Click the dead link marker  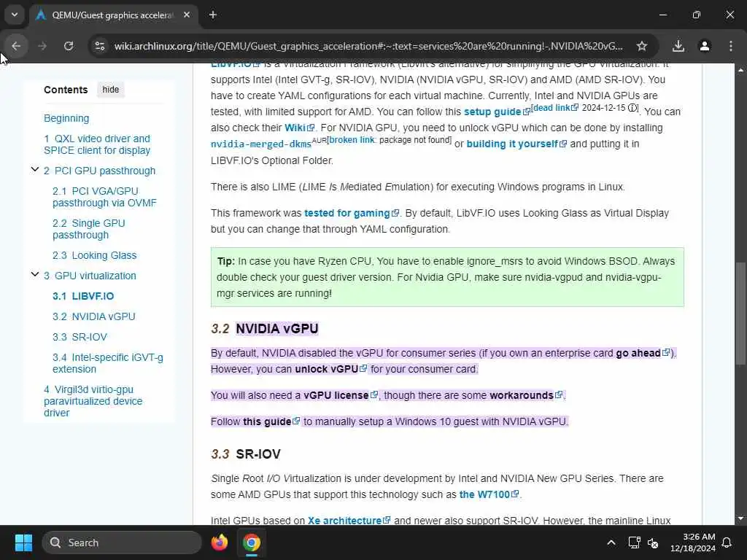tap(556, 108)
